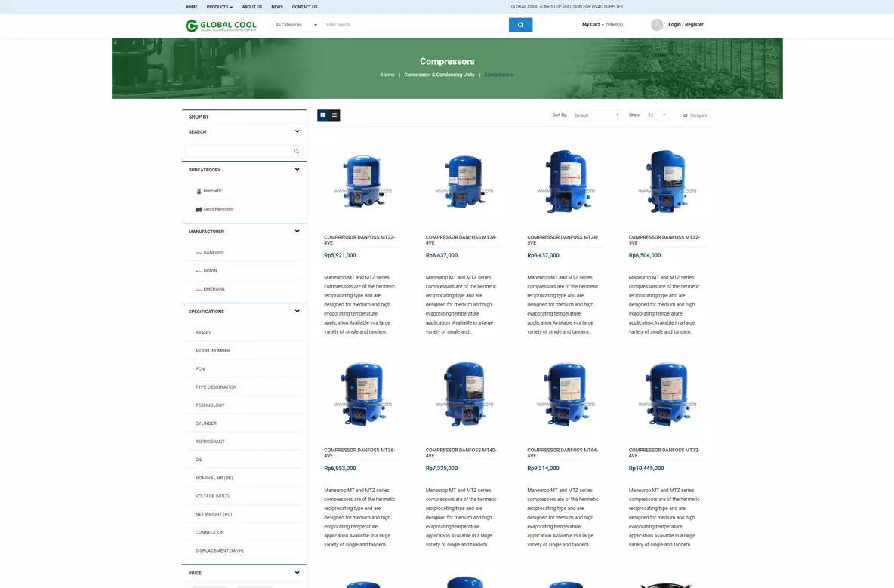The height and width of the screenshot is (588, 894).
Task: Collapse the Specifications filter section
Action: point(297,312)
